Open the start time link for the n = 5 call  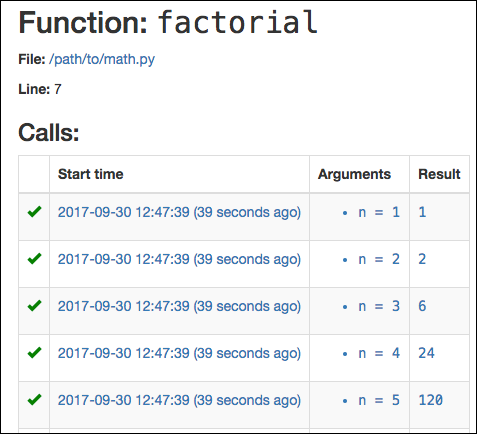179,400
